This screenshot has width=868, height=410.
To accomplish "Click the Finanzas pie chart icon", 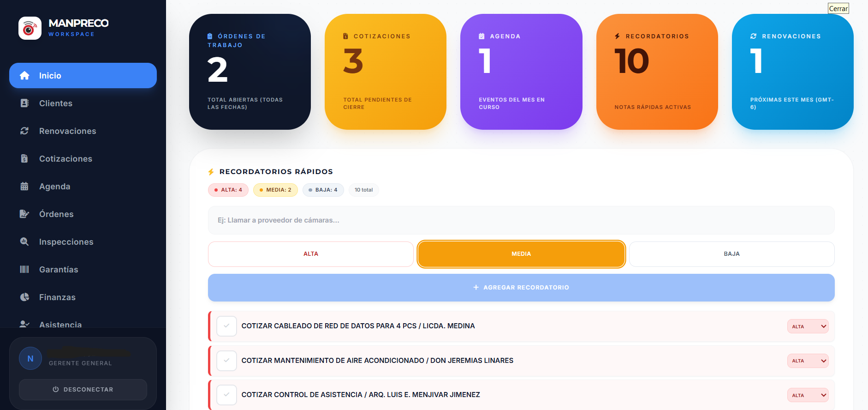I will click(24, 297).
